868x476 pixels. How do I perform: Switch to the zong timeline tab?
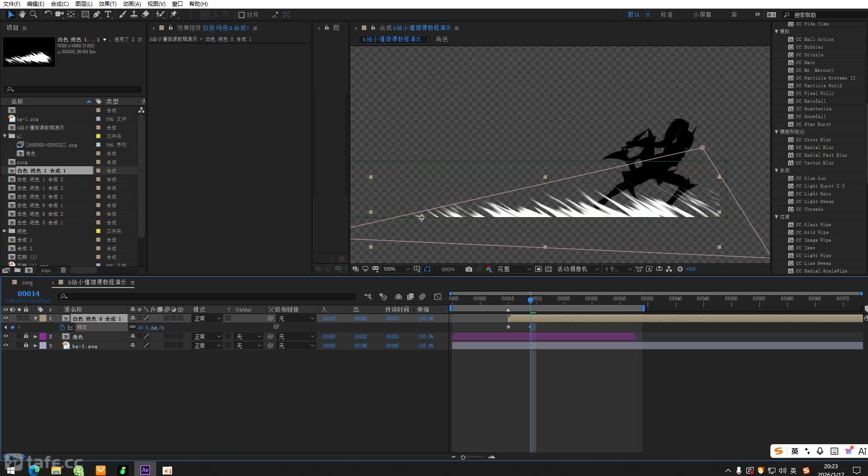[x=27, y=283]
